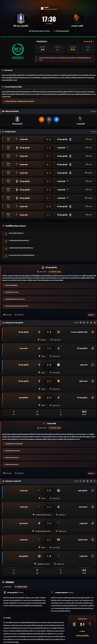The height and width of the screenshot is (644, 97).
Task: Click the 'MOST CONFIDENT' badge
Action: [18, 58]
